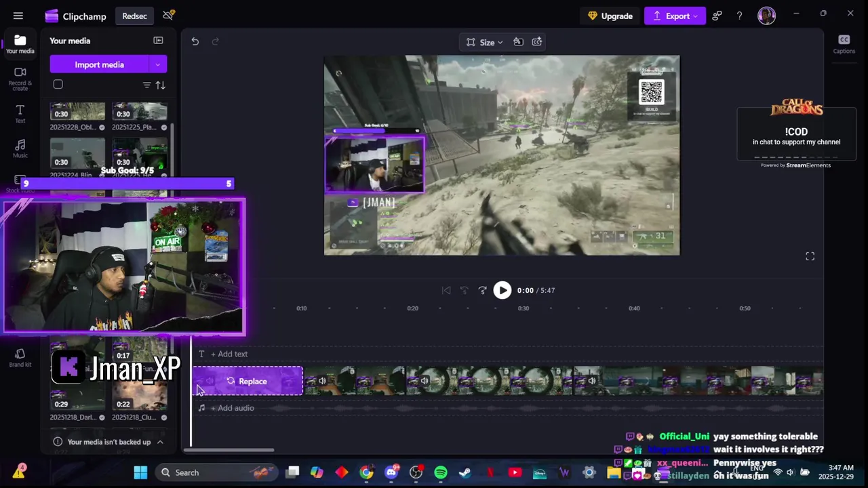
Task: Open Google Chrome from the taskbar
Action: click(366, 472)
